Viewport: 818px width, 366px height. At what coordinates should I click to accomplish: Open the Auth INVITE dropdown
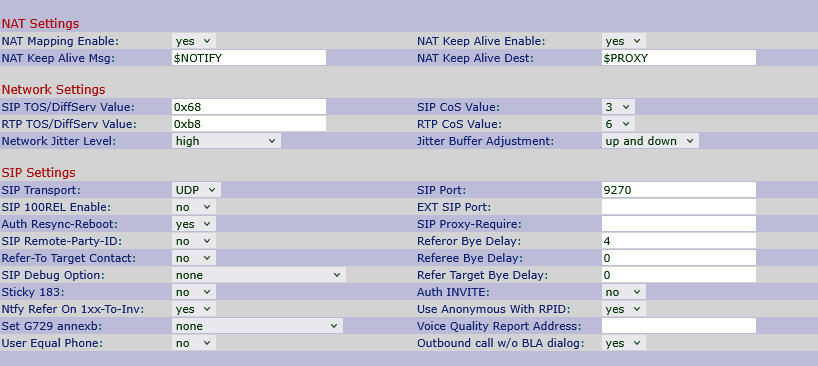click(x=623, y=292)
